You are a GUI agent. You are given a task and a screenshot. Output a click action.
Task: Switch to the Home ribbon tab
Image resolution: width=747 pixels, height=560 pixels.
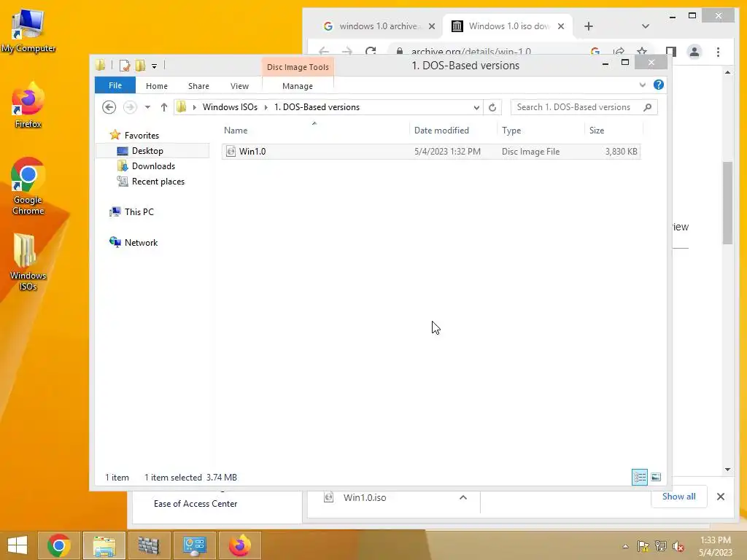[157, 86]
